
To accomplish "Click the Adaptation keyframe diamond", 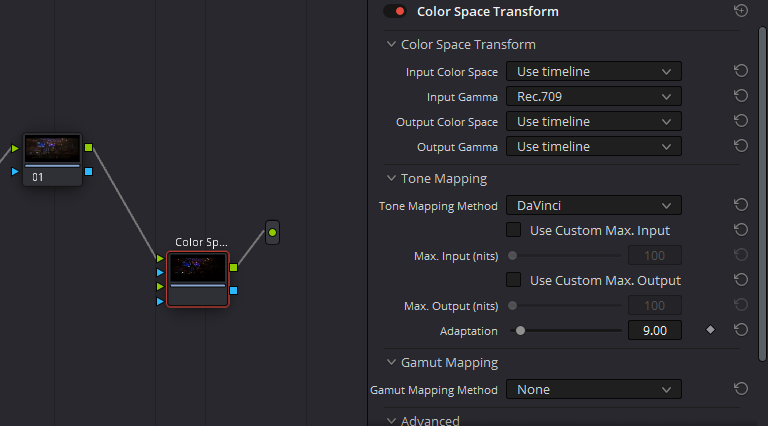I will [710, 330].
